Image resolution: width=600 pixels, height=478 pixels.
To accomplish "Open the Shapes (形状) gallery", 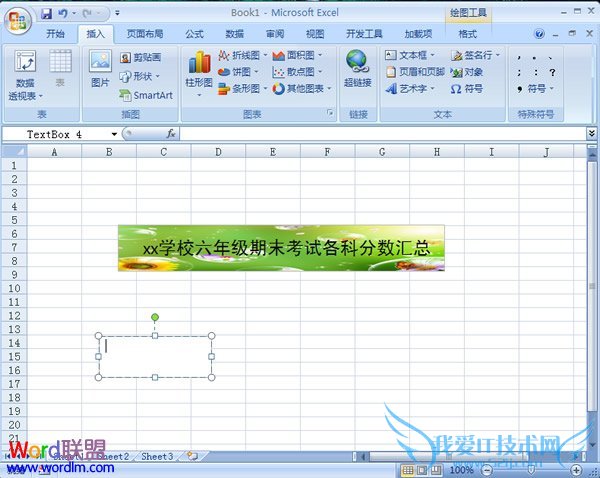I will (139, 77).
